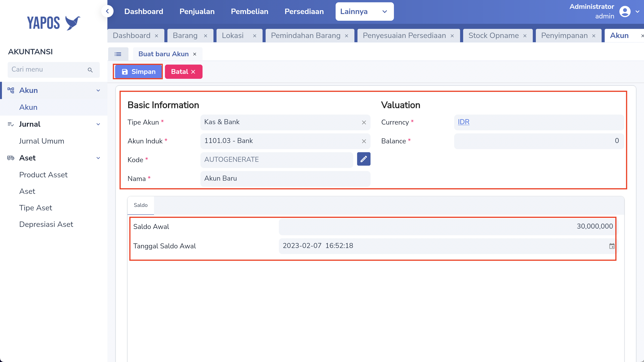The height and width of the screenshot is (362, 644).
Task: Click the Cari menu search field
Action: (x=54, y=69)
